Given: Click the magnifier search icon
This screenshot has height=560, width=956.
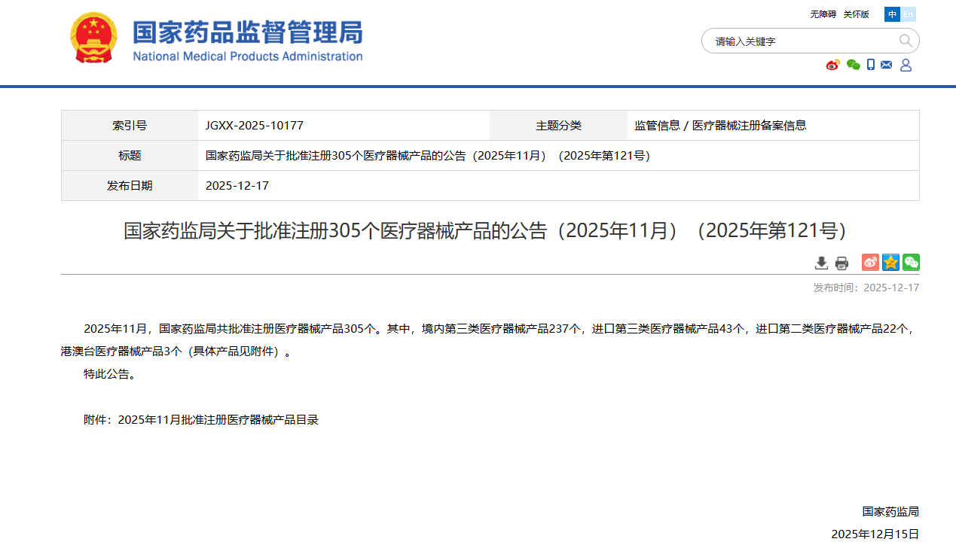Looking at the screenshot, I should (x=905, y=41).
